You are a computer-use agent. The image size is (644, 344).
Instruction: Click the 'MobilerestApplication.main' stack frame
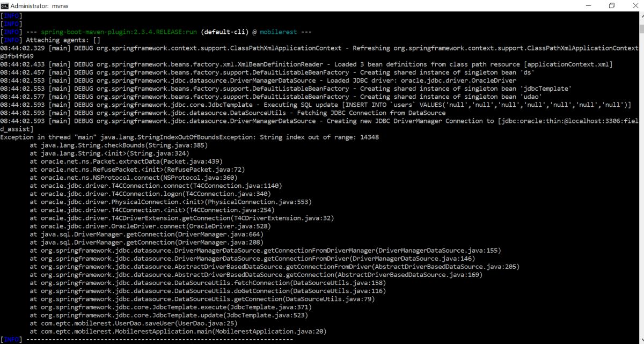tap(178, 331)
